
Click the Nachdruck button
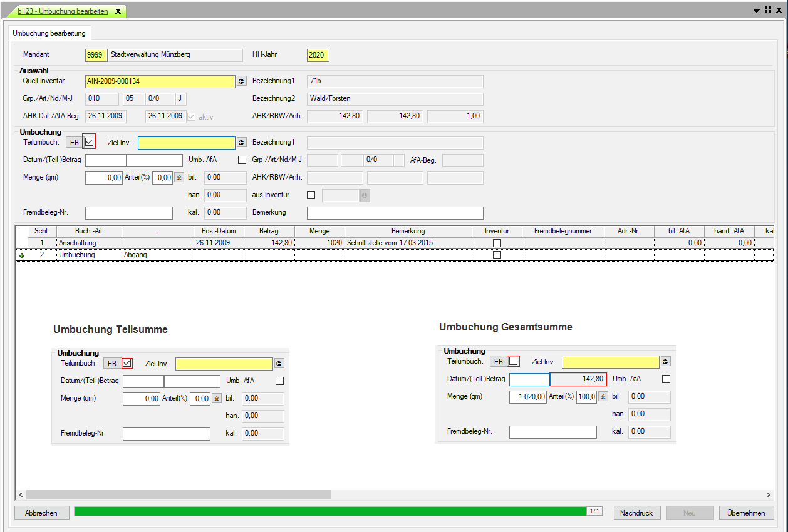(x=636, y=513)
